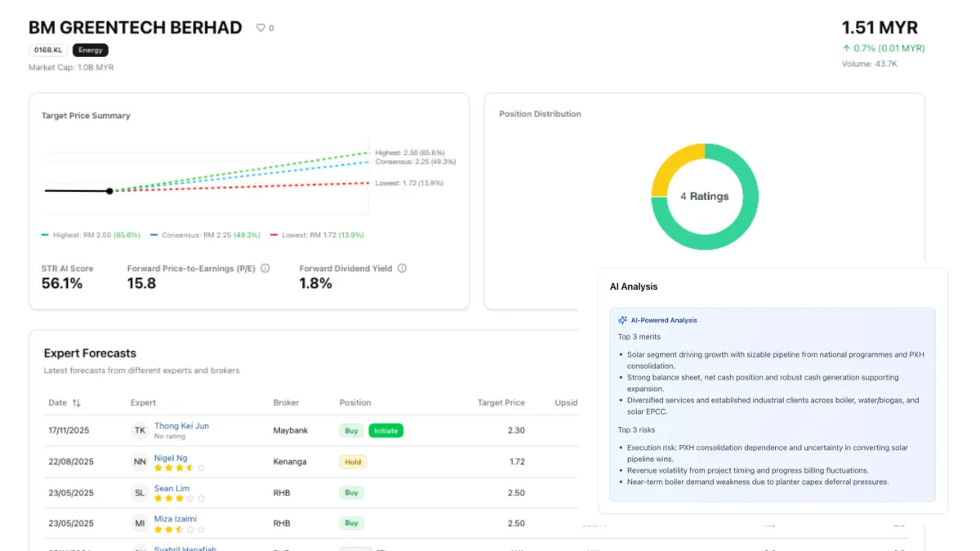The width and height of the screenshot is (980, 551).
Task: Click the red Lowest legend entry
Action: click(x=317, y=235)
